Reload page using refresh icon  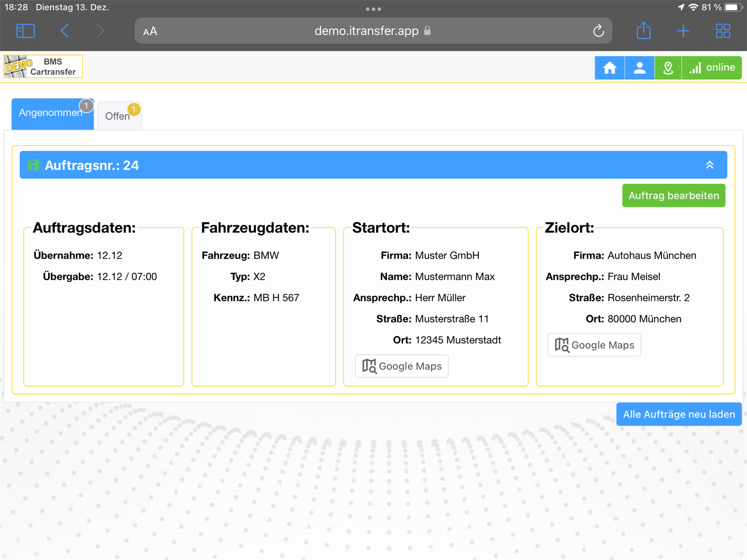pyautogui.click(x=598, y=31)
